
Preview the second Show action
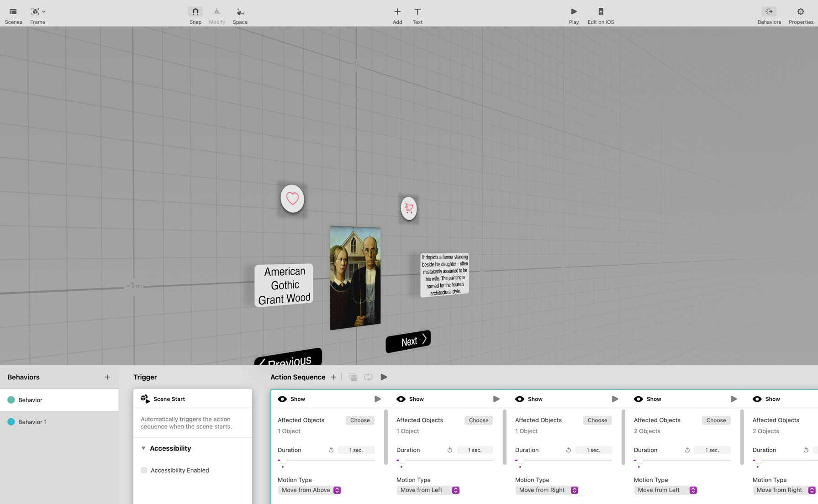pos(496,399)
